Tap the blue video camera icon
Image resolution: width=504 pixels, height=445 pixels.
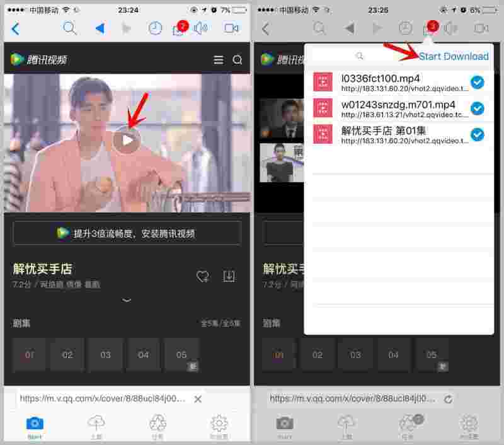coord(231,28)
